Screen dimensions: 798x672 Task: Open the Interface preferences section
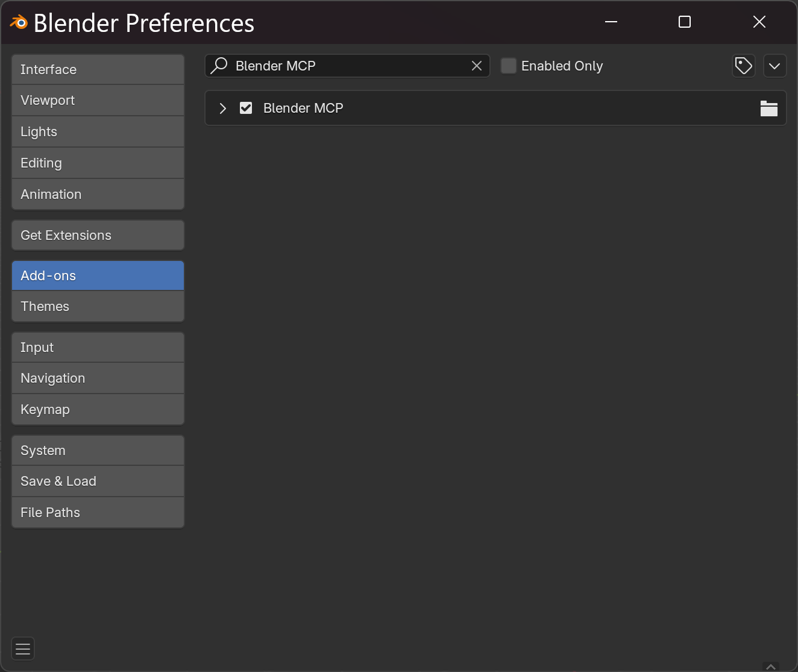(98, 69)
